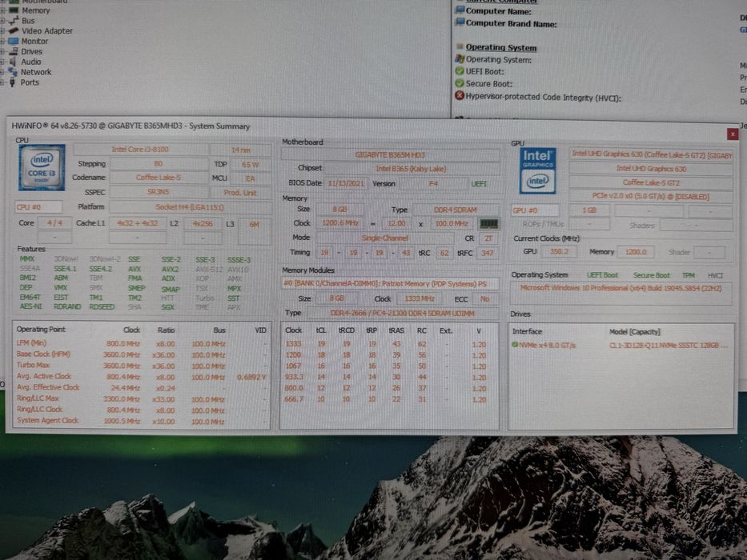Click the Ring/LLC Max row
The width and height of the screenshot is (747, 560).
(142, 398)
